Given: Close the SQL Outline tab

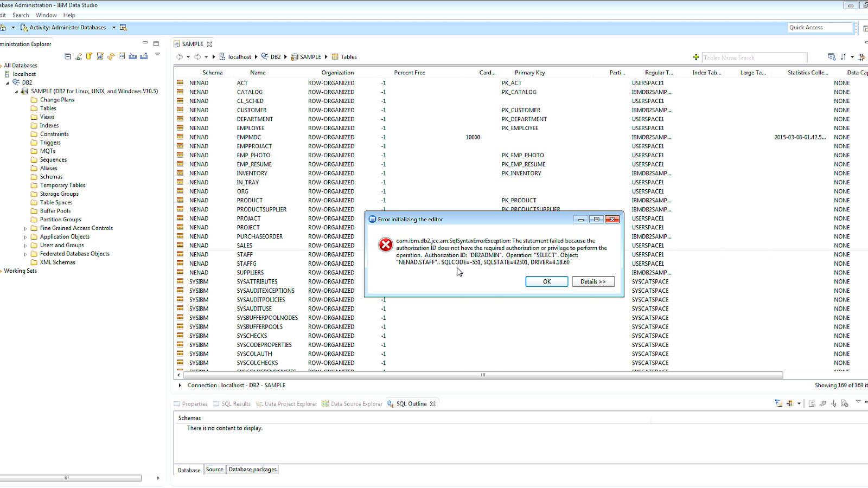Looking at the screenshot, I should (x=433, y=404).
